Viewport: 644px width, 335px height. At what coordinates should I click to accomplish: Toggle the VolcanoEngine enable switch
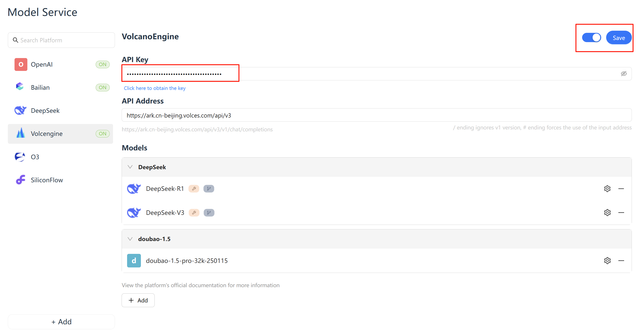tap(591, 38)
